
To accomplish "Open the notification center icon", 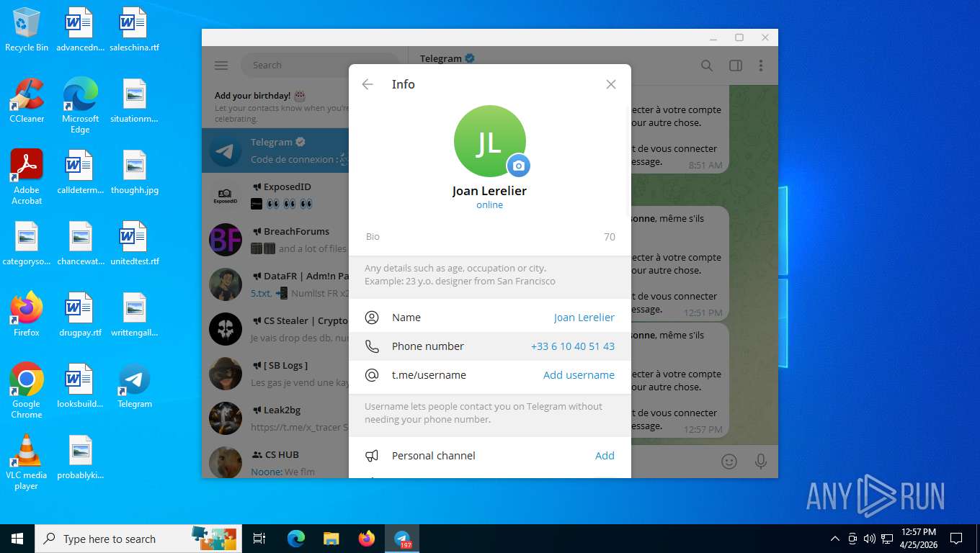I will (x=956, y=539).
